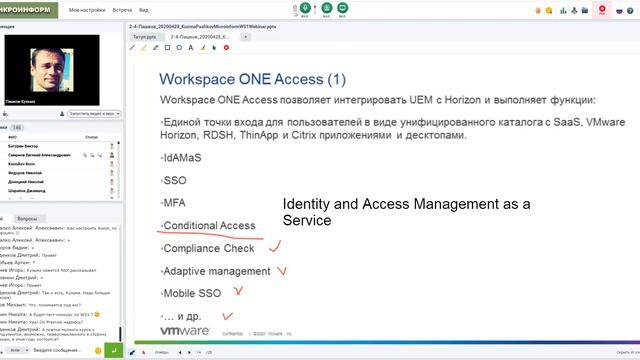The height and width of the screenshot is (360, 640).
Task: Go to next slide arrow
Action: coord(189,352)
